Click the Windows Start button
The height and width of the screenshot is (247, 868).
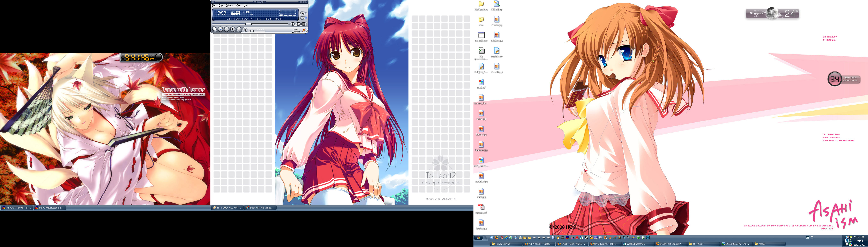478,238
